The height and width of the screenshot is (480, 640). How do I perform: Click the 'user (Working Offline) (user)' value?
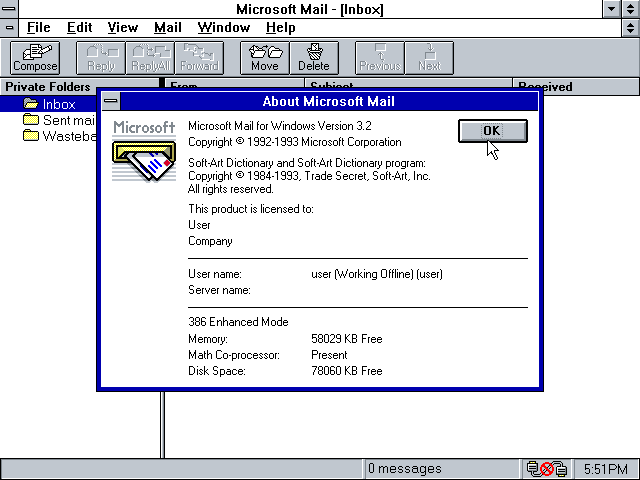tap(377, 274)
